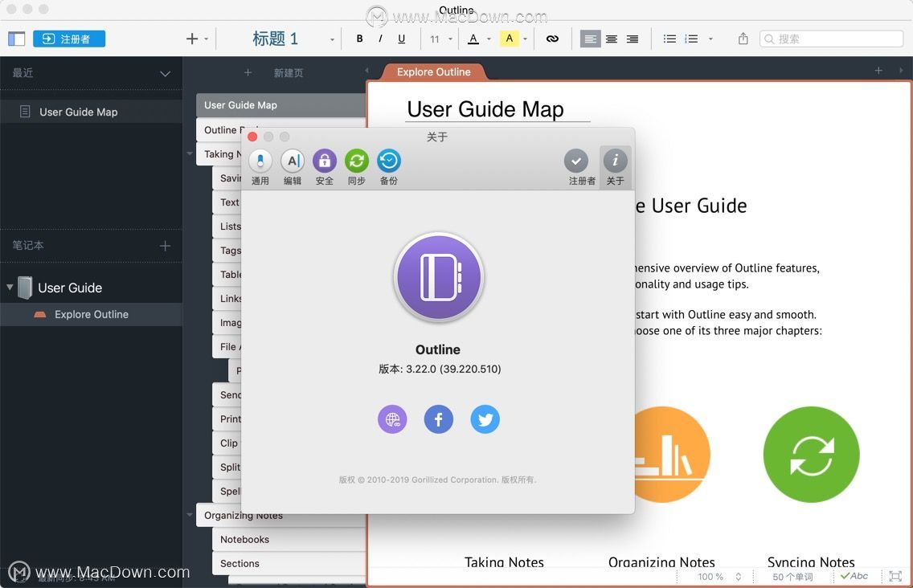Collapse the 最近 section chevron
Image resolution: width=913 pixels, height=588 pixels.
point(166,74)
